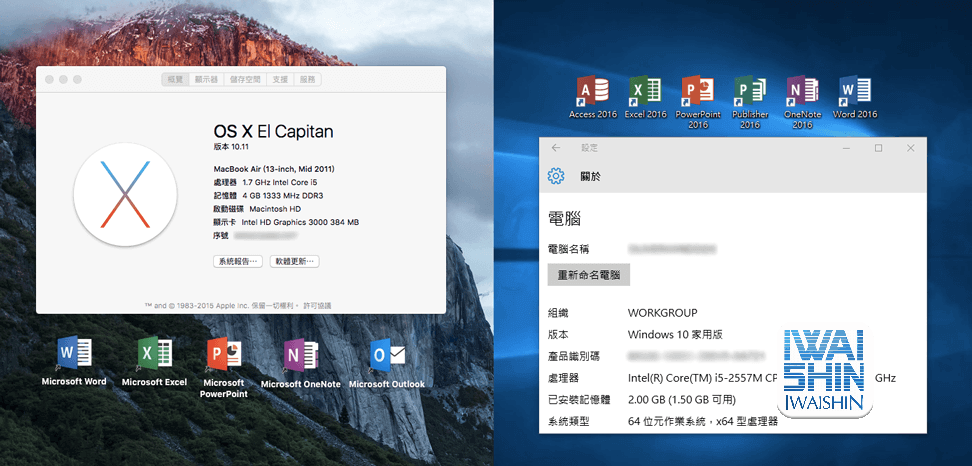Screen dimensions: 972x466
Task: Launch Microsoft Outlook on Mac desktop
Action: 387,356
